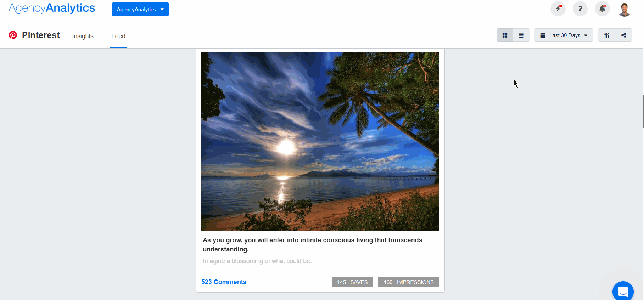This screenshot has height=300, width=644.
Task: Select the Feed tab
Action: coord(118,36)
